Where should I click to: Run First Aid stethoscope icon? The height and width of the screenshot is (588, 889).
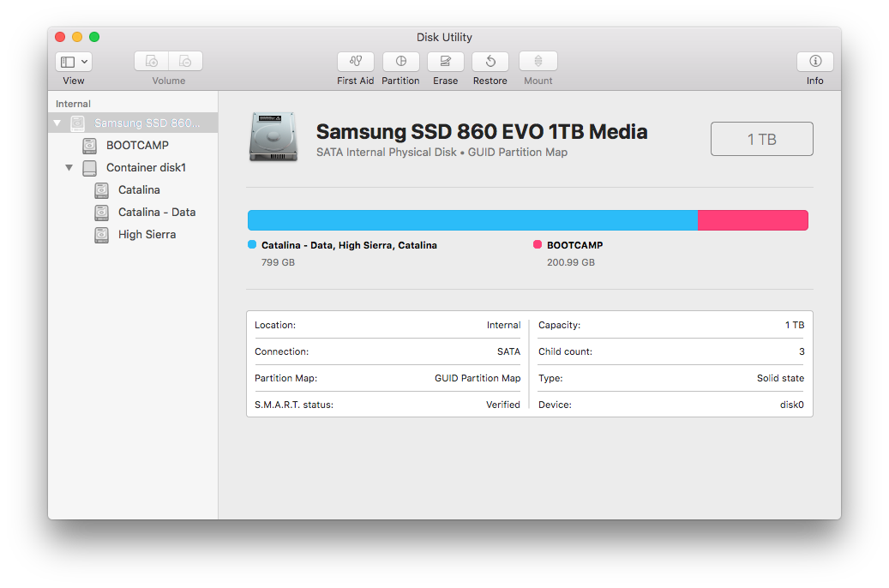click(x=356, y=61)
